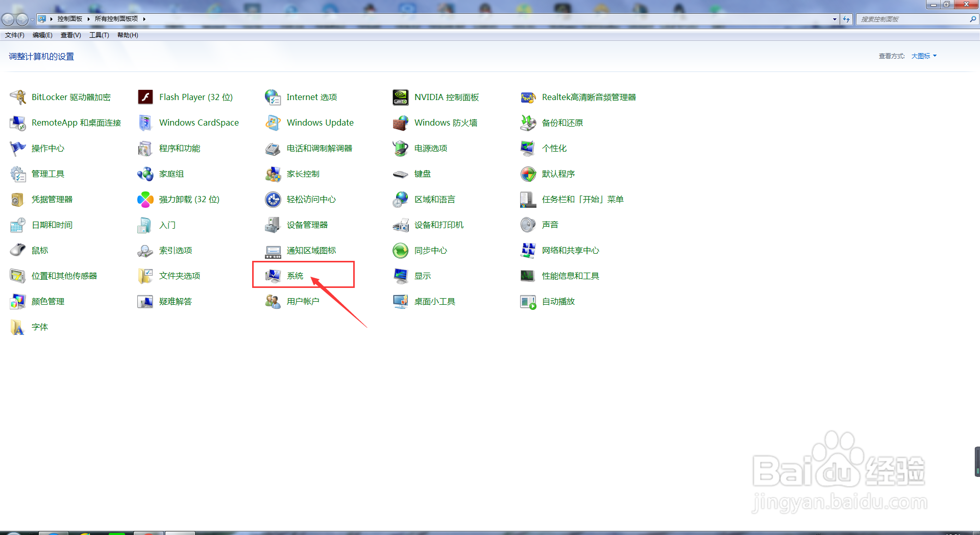Click the 所有控制面板项 breadcrumb segment
The image size is (980, 535).
pos(116,19)
